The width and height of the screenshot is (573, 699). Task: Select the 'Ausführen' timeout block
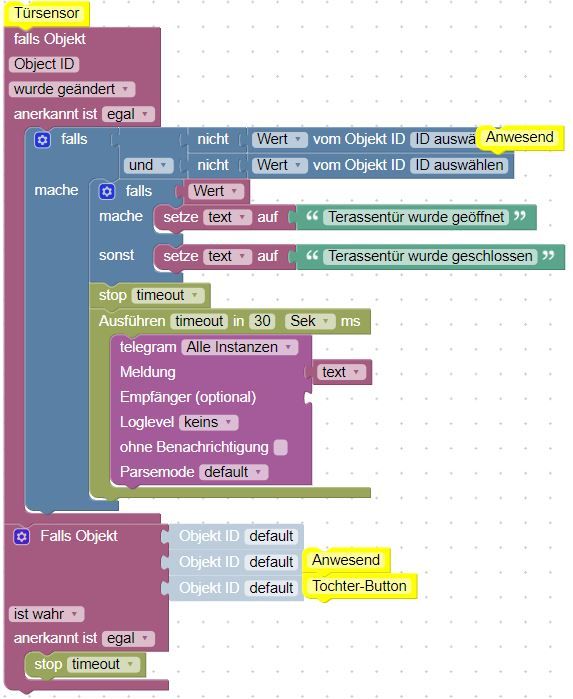[132, 321]
